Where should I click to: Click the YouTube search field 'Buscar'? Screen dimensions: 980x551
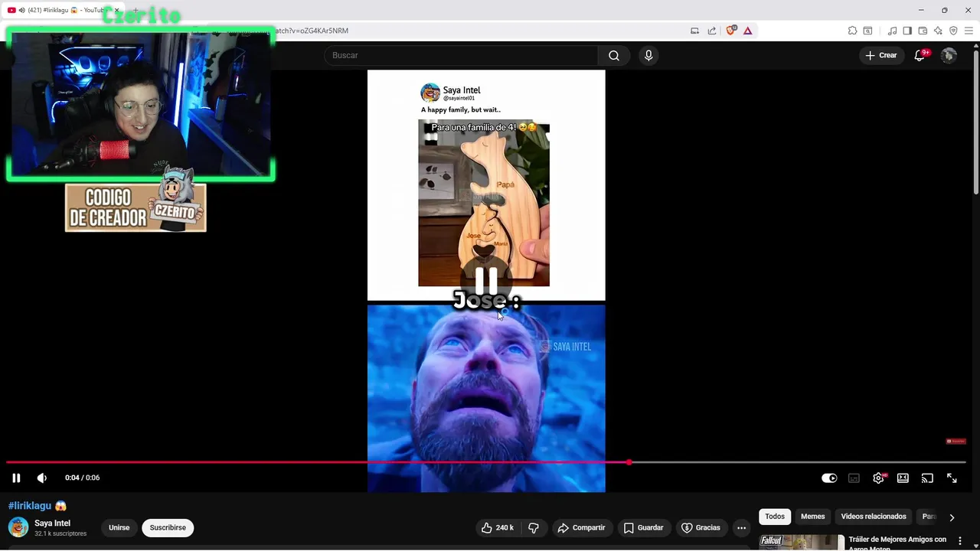pyautogui.click(x=461, y=55)
